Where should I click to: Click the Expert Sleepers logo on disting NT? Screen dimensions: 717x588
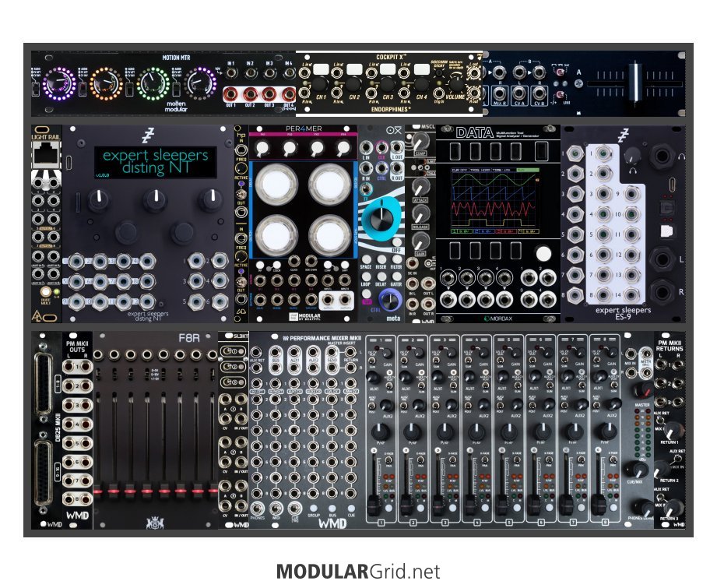click(147, 135)
